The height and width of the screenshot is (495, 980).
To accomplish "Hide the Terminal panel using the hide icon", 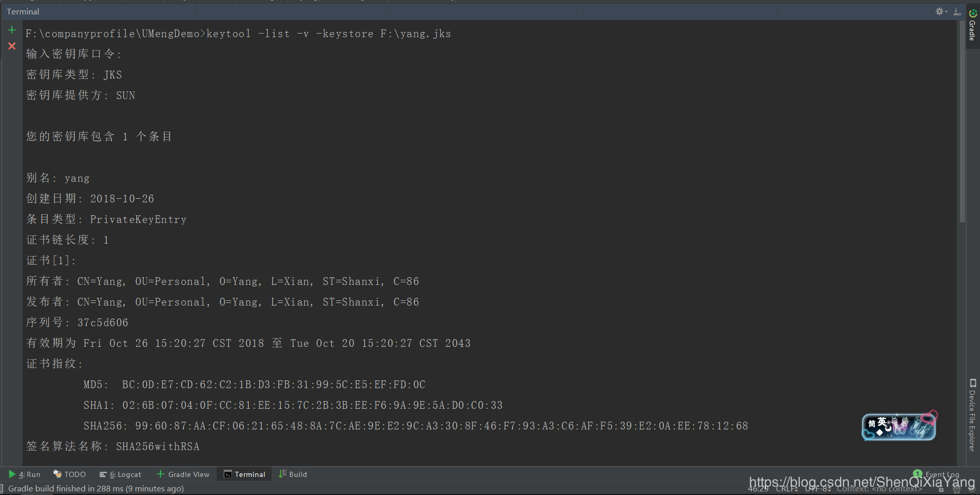I will pyautogui.click(x=957, y=11).
